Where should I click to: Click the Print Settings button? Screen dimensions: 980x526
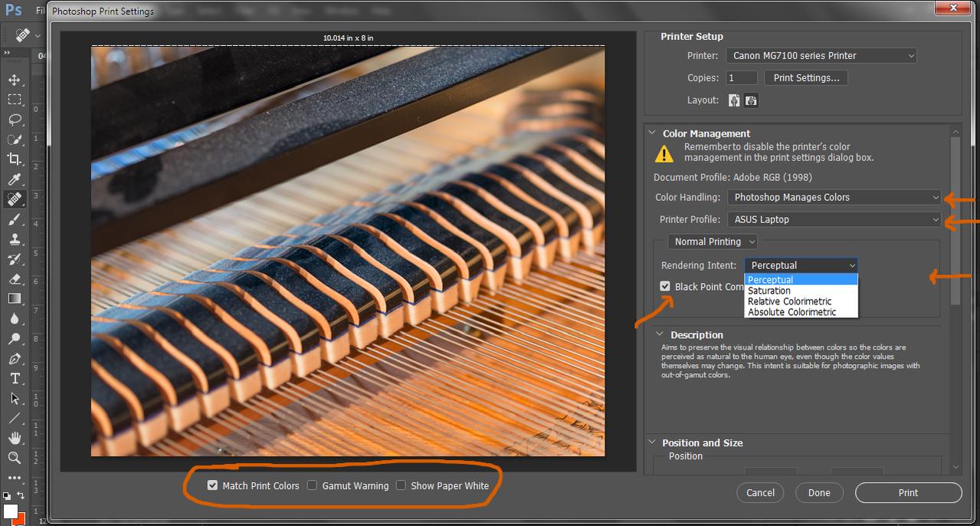(x=806, y=77)
